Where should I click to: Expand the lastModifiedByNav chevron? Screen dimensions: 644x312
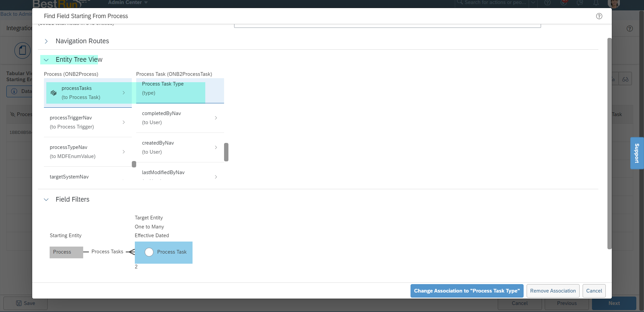coord(216,177)
